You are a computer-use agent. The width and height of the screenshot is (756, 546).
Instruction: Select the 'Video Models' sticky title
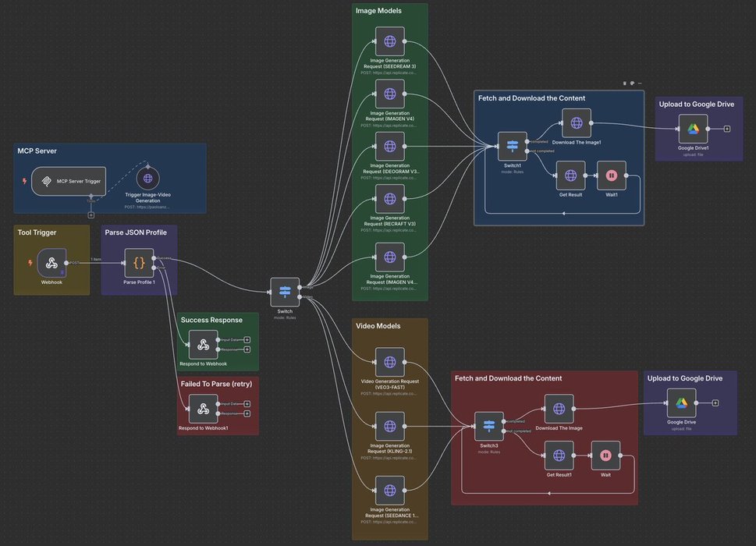coord(378,326)
